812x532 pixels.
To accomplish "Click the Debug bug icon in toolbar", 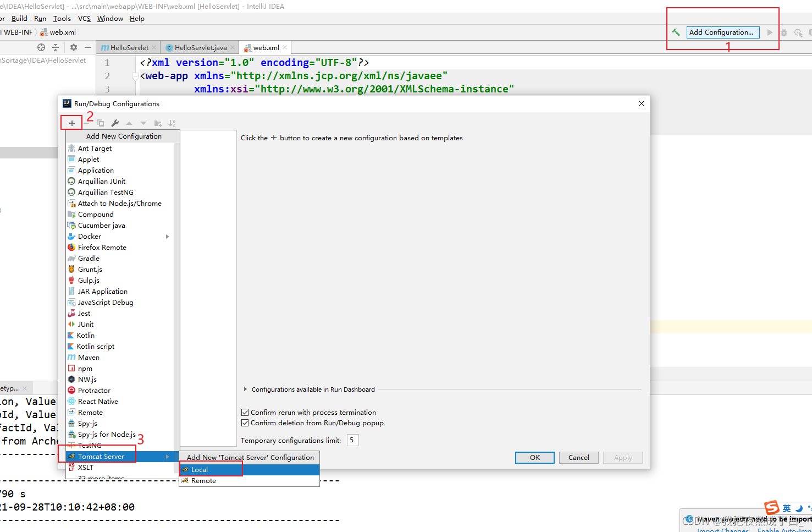I will point(784,32).
